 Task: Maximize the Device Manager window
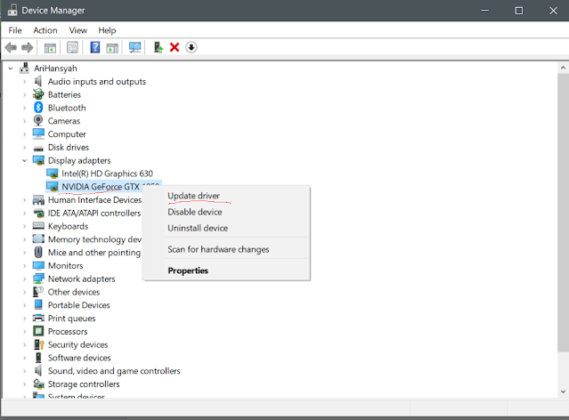519,11
